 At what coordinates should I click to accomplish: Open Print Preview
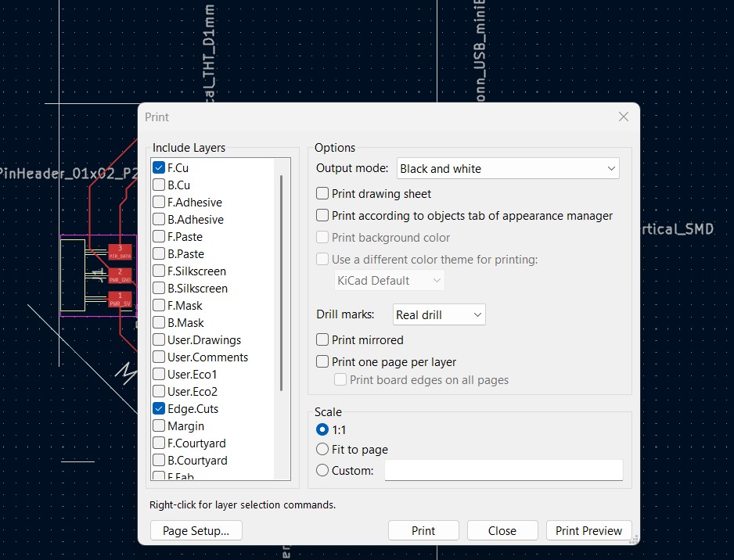tap(589, 530)
